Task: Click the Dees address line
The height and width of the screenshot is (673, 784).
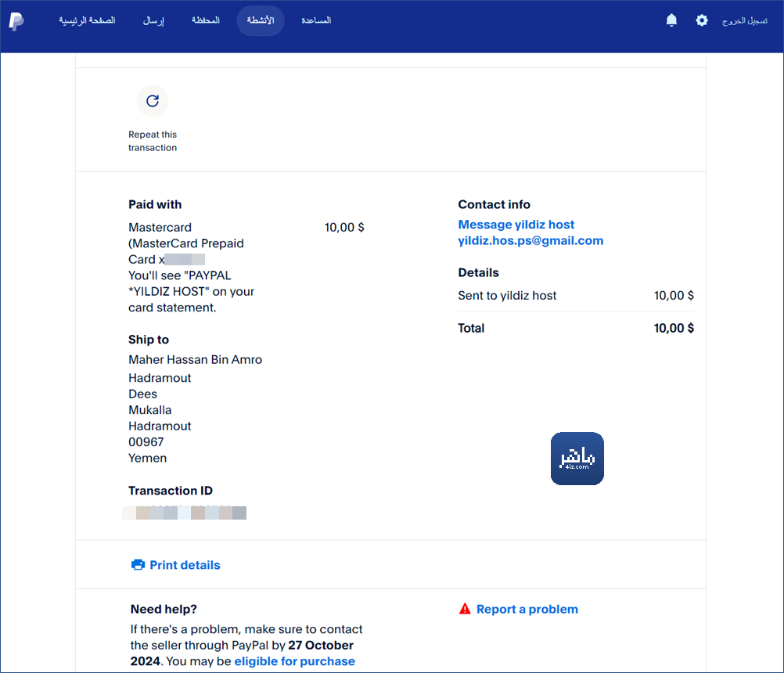Action: [142, 394]
